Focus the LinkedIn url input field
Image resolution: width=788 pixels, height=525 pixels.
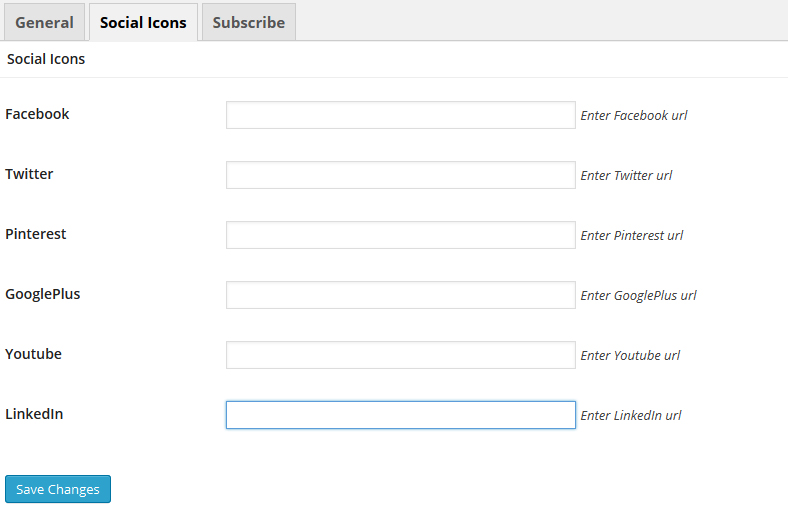click(x=401, y=415)
